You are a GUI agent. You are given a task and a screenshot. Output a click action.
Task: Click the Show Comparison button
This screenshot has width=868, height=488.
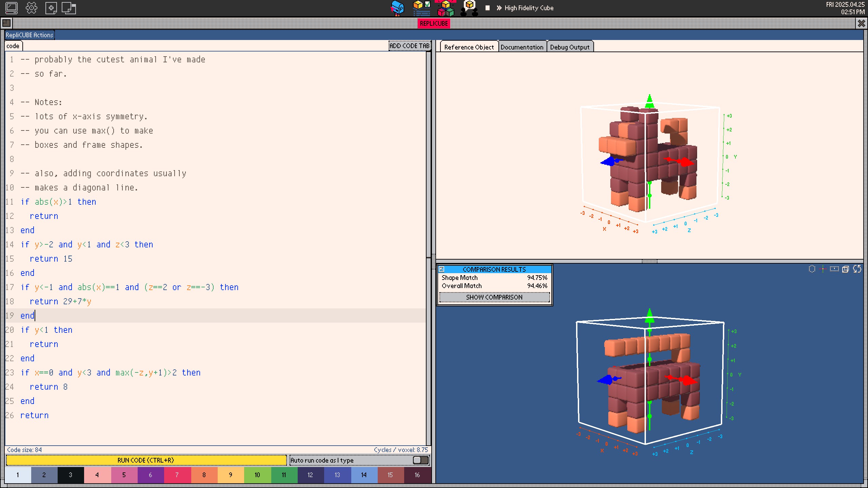pos(494,297)
